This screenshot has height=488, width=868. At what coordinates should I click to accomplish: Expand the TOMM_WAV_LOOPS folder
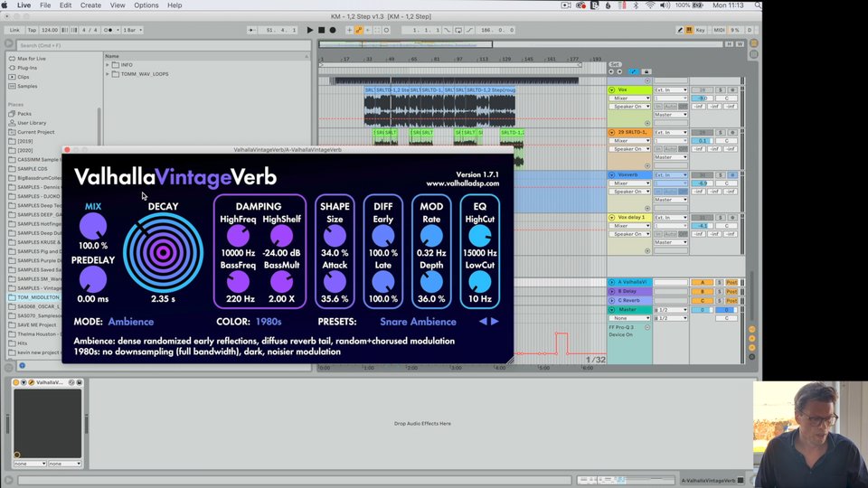coord(108,73)
